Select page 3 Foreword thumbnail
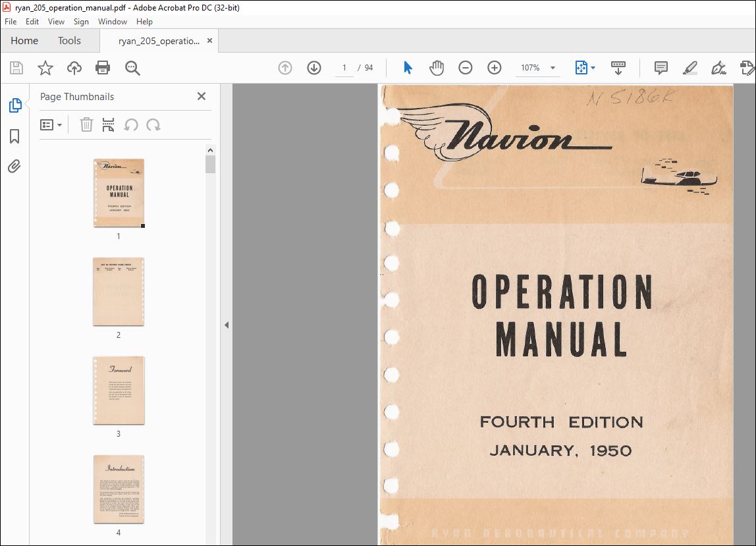 (119, 391)
